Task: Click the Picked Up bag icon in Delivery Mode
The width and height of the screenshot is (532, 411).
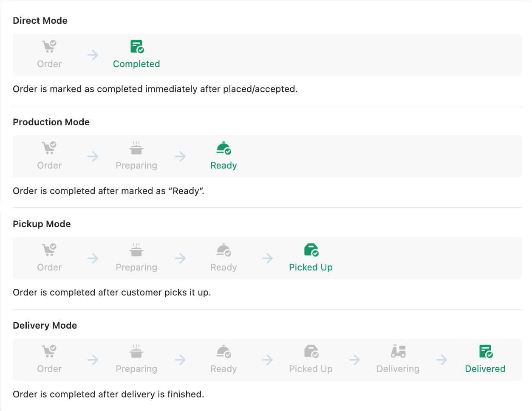Action: pos(311,351)
